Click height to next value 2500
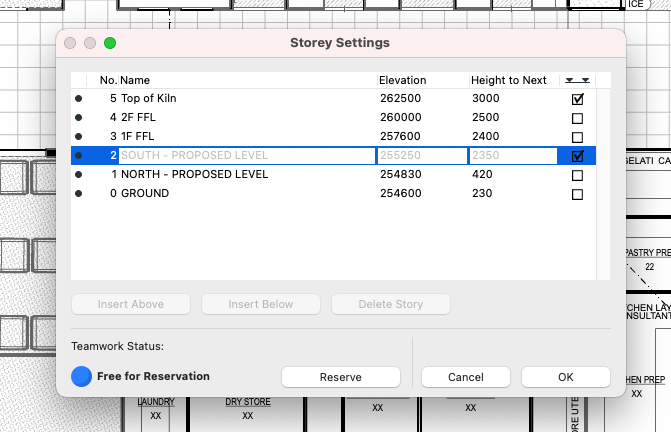This screenshot has height=432, width=671. coord(486,117)
